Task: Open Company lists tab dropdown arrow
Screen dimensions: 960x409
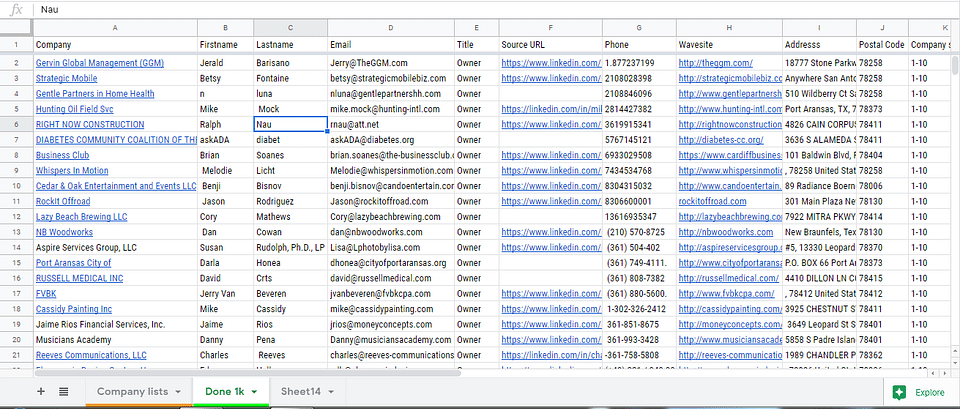Action: pos(178,392)
